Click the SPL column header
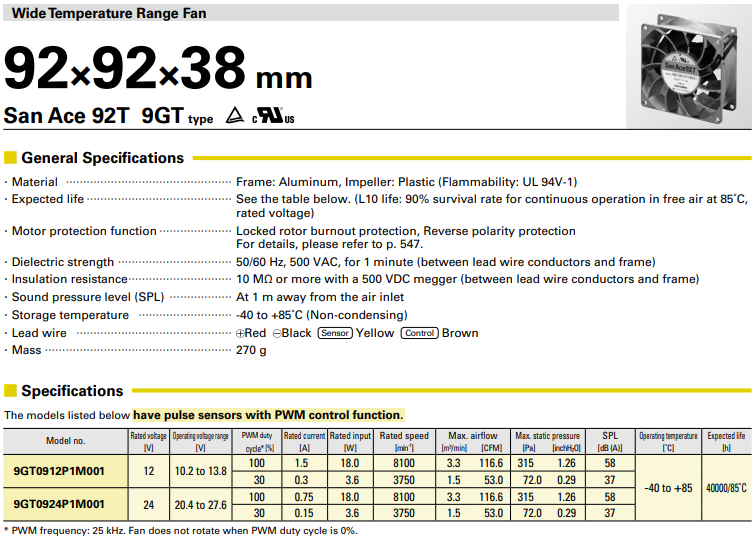 [x=609, y=436]
